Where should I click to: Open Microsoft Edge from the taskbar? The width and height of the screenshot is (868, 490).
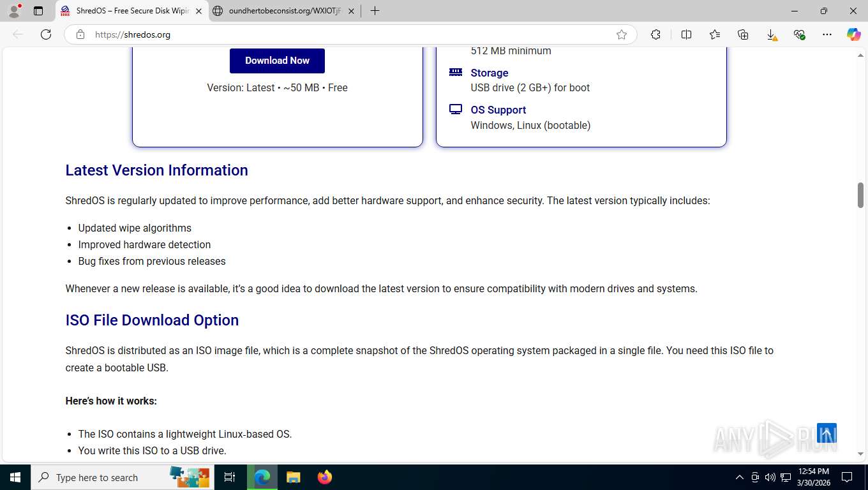coord(262,477)
